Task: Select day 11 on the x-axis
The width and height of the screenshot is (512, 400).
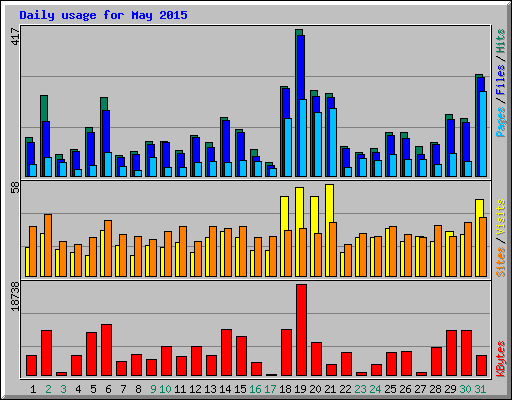Action: click(180, 389)
